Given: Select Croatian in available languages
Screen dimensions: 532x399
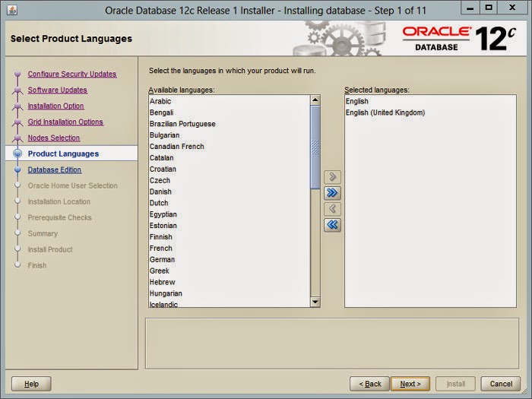Looking at the screenshot, I should pos(230,169).
